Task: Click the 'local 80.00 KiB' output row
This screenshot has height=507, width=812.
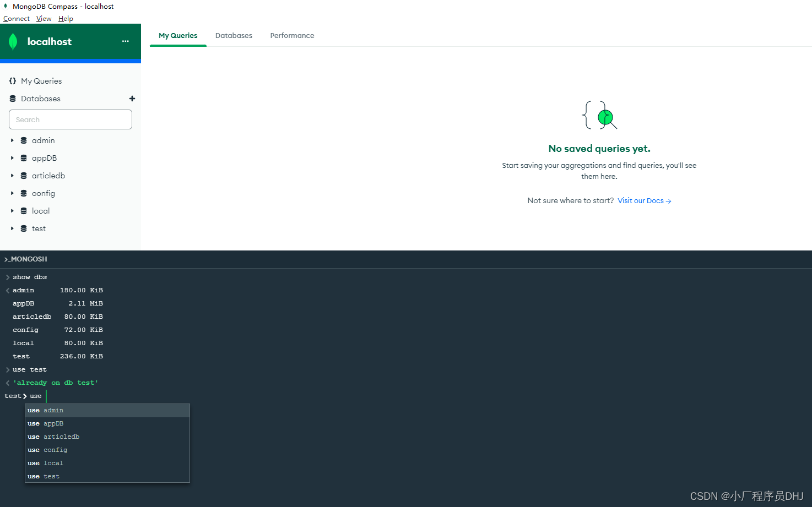Action: 58,343
